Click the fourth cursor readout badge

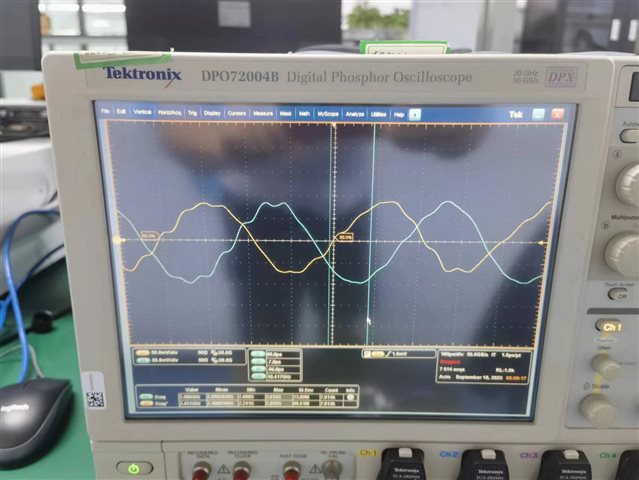[x=258, y=377]
